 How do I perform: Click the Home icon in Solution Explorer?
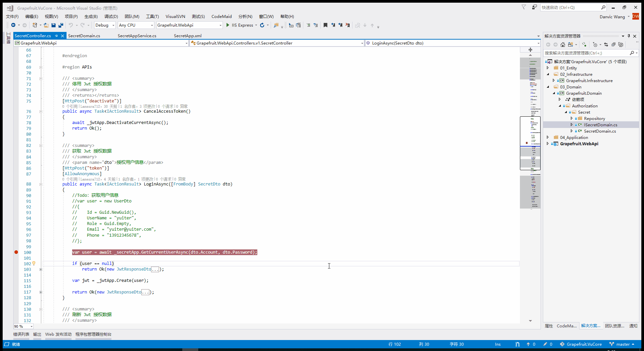click(563, 45)
